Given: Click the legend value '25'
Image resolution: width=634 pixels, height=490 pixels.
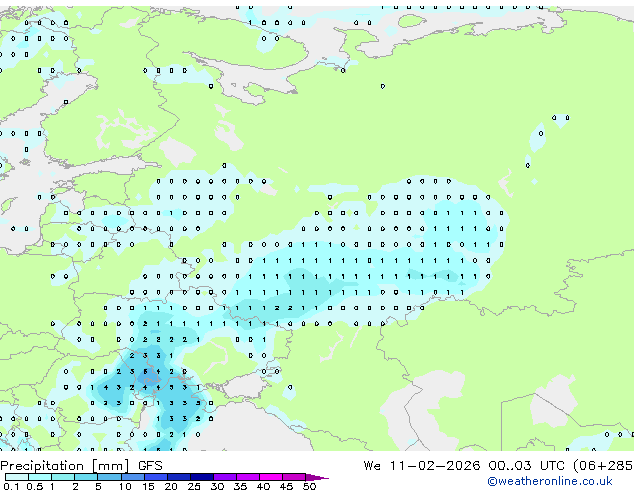Looking at the screenshot, I should [194, 486].
